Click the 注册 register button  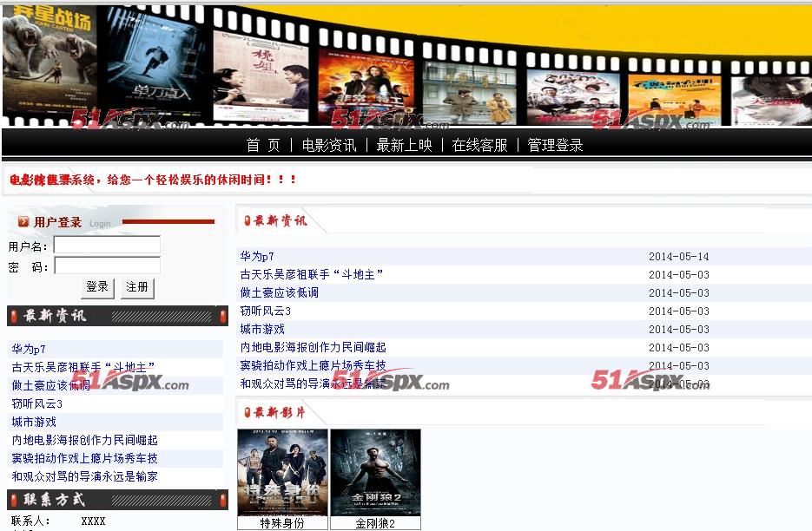(137, 288)
